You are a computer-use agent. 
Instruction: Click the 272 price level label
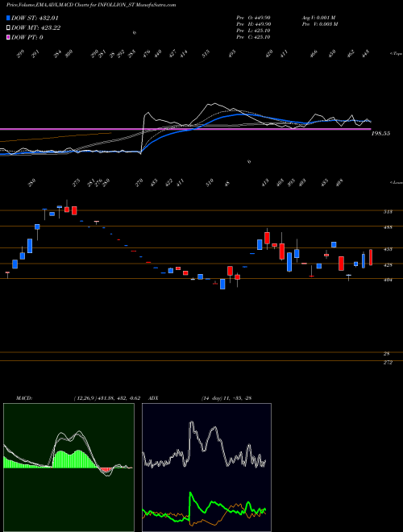tap(388, 363)
